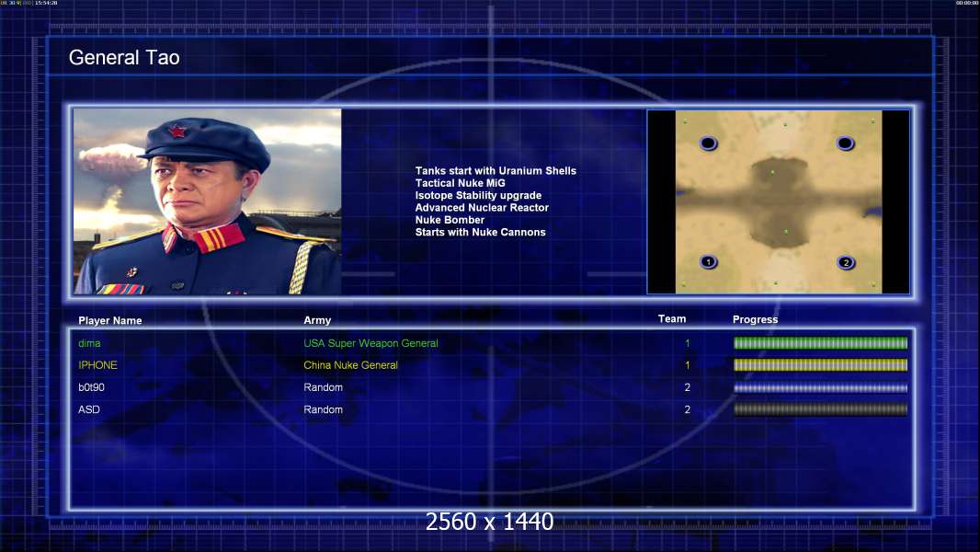Screen dimensions: 980x552
Task: Click the 'Army' column header
Action: [x=317, y=320]
